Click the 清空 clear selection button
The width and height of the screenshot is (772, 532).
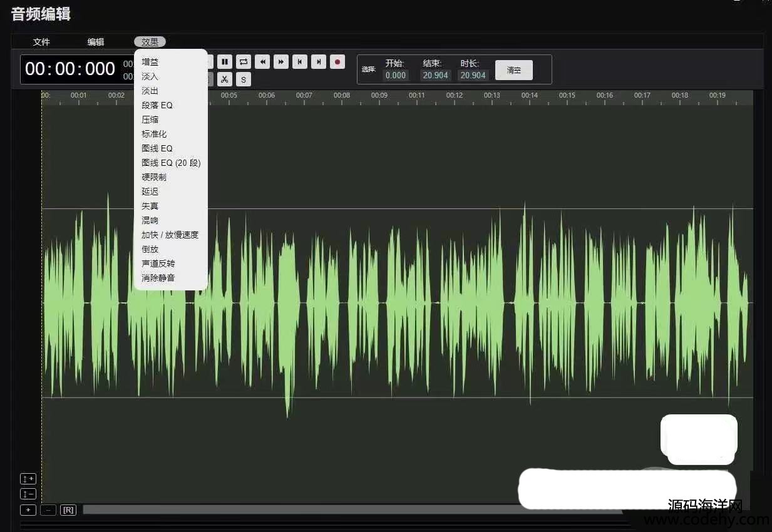[514, 70]
